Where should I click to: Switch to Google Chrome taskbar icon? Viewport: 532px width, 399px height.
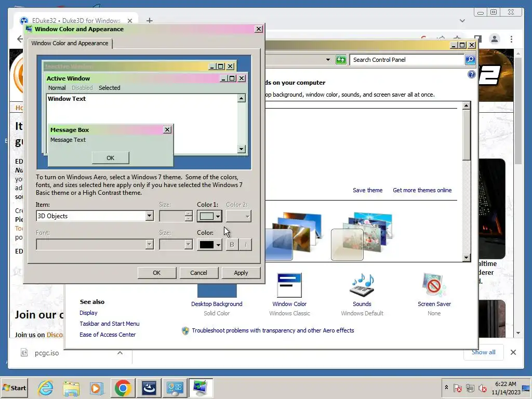[x=123, y=388]
